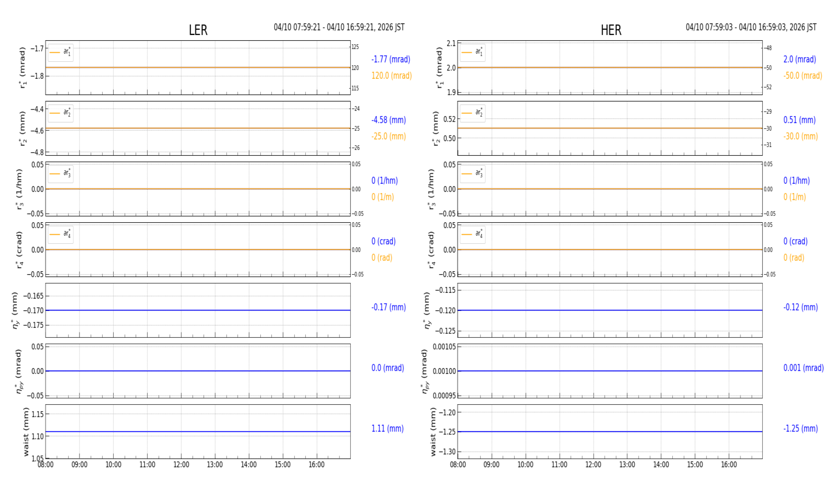Click the -25.0 (mm) orange value
This screenshot has height=504, width=824.
(x=389, y=136)
